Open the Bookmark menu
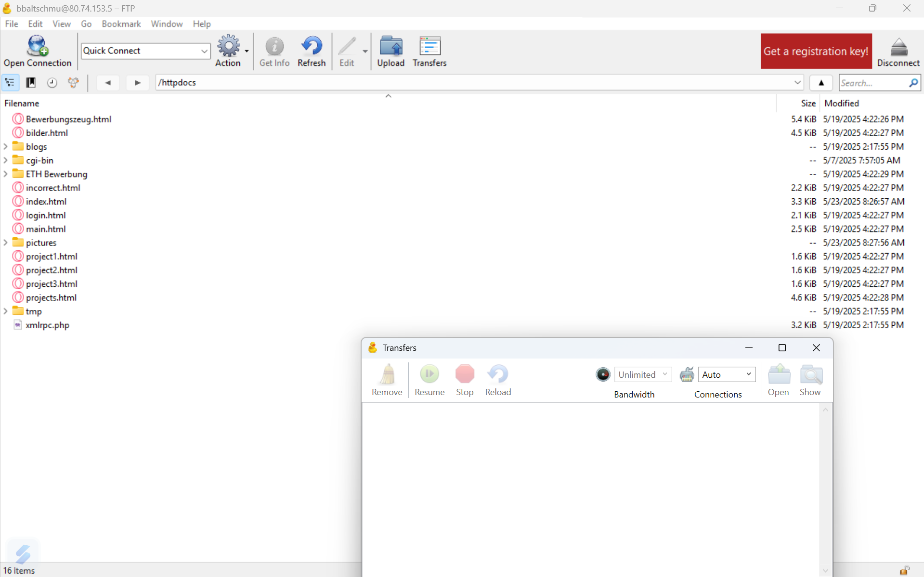The width and height of the screenshot is (924, 577). click(121, 24)
